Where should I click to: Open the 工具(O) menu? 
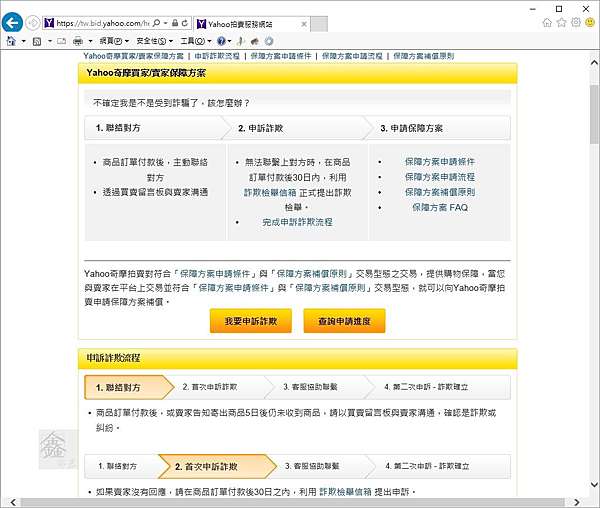[196, 41]
